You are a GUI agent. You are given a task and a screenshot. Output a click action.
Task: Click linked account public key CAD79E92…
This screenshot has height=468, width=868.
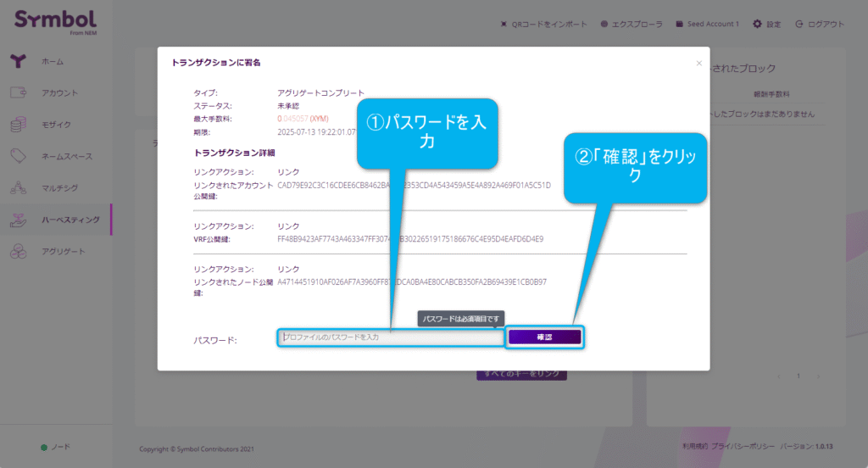click(x=414, y=185)
